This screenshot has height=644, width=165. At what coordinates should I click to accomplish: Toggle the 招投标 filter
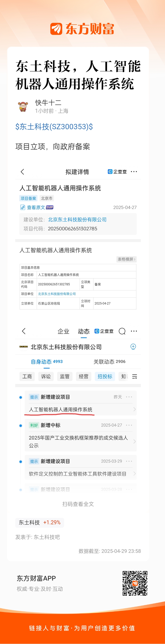(x=105, y=376)
